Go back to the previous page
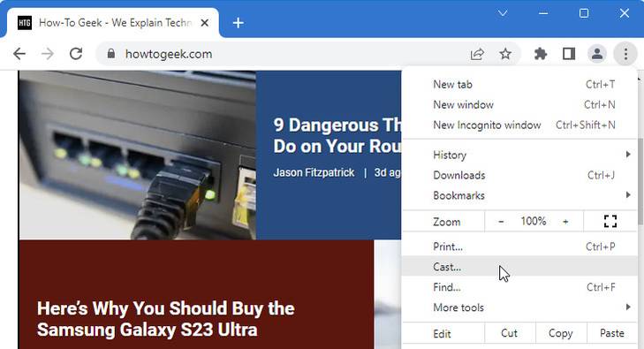This screenshot has height=349, width=644. click(x=19, y=54)
